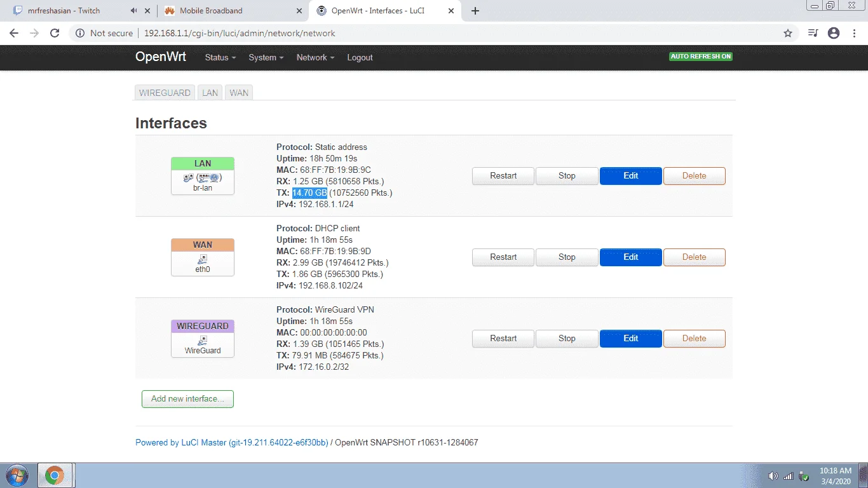Click the security shield tray icon
This screenshot has width=868, height=488.
[x=804, y=476]
